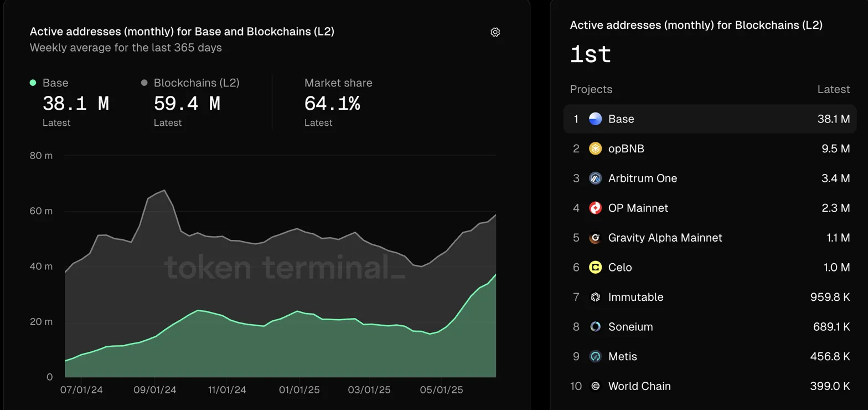Click the OP Mainnet logo icon
868x410 pixels.
595,208
